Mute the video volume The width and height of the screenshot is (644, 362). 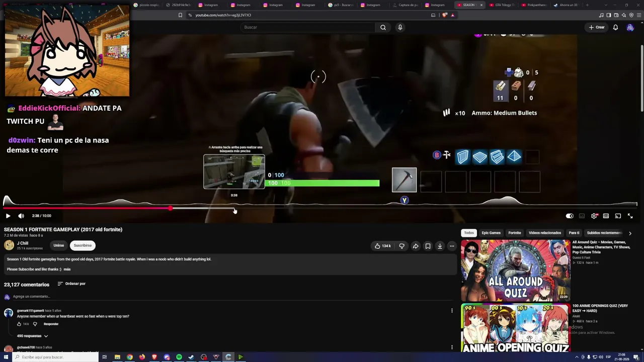(x=21, y=216)
